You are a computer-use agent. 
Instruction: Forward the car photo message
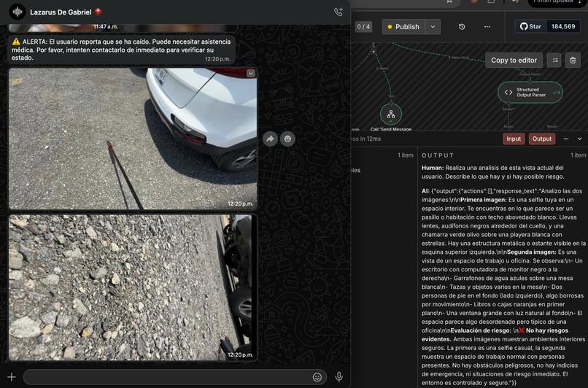(x=270, y=139)
